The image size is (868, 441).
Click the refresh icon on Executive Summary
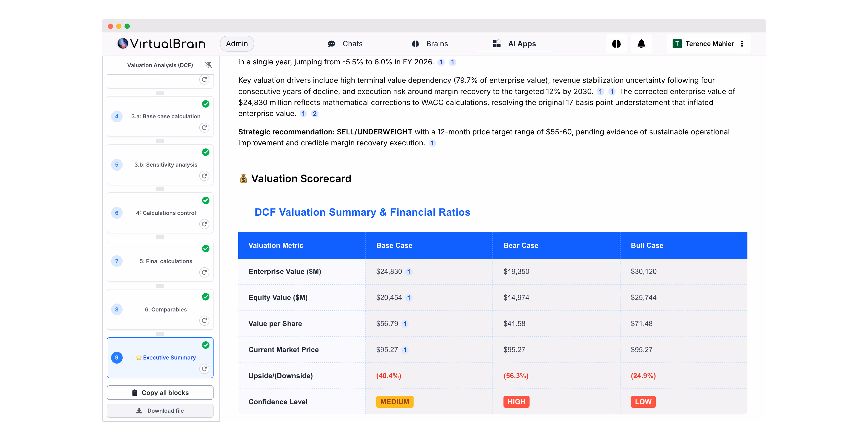point(204,369)
